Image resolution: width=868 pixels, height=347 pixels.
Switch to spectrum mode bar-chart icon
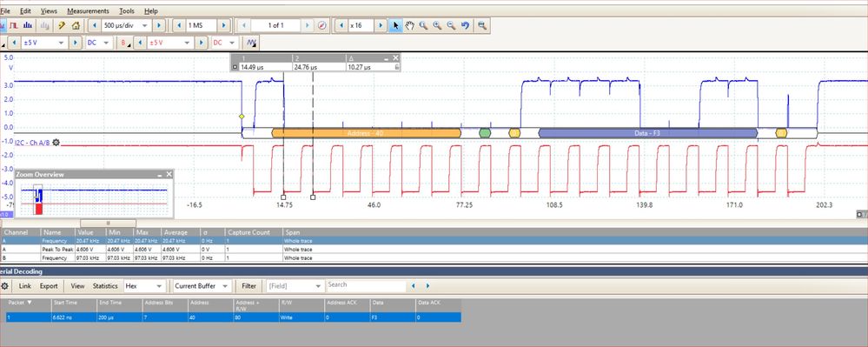28,25
